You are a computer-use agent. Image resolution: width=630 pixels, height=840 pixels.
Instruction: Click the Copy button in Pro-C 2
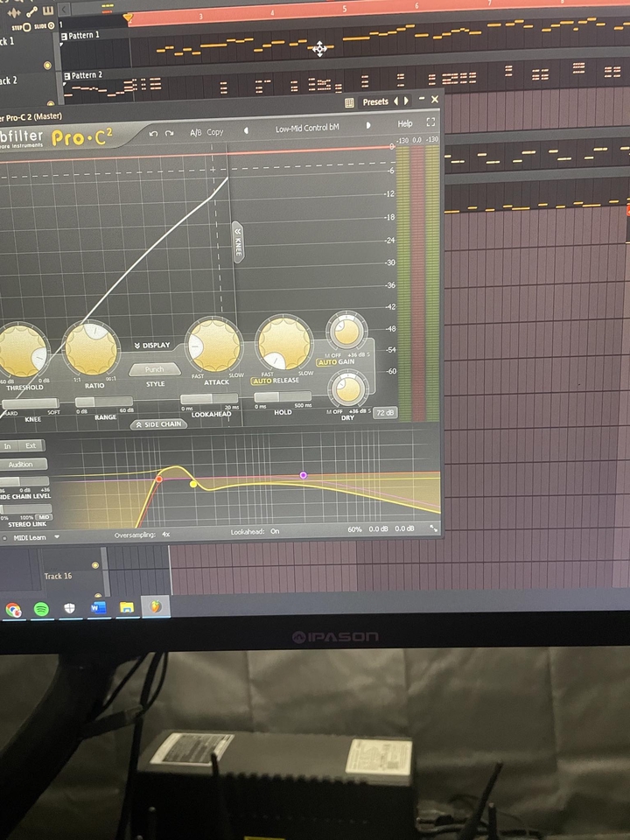215,132
